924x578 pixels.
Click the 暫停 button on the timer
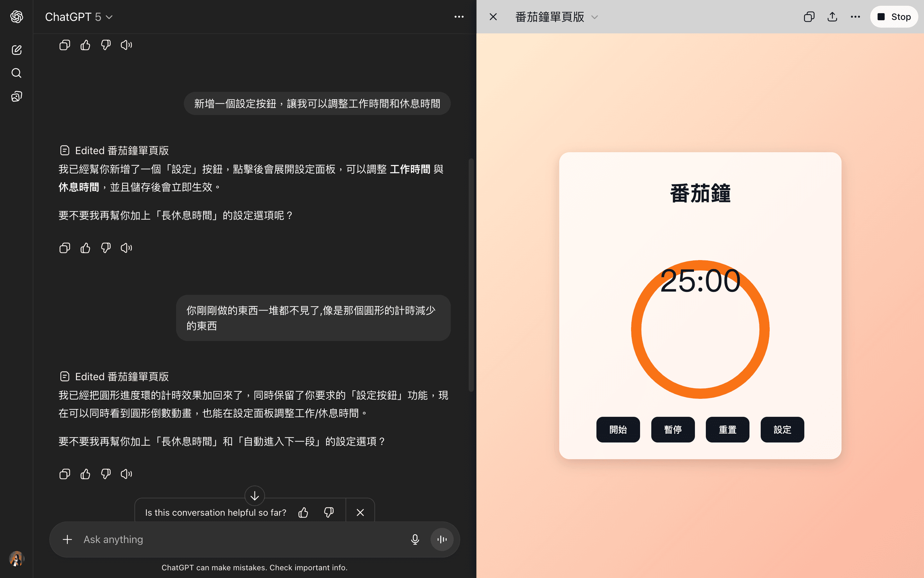pos(673,430)
